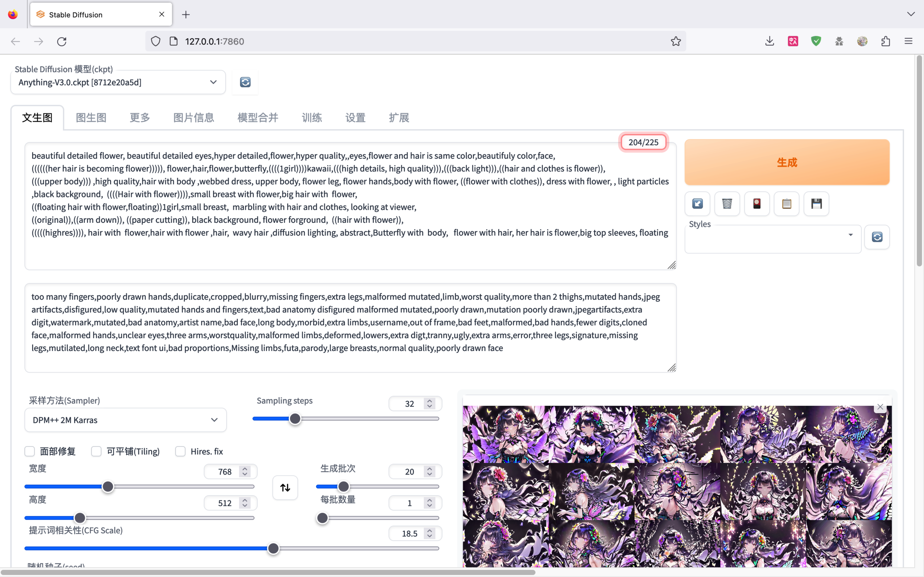
Task: Click the swap width and height arrows button
Action: point(285,487)
